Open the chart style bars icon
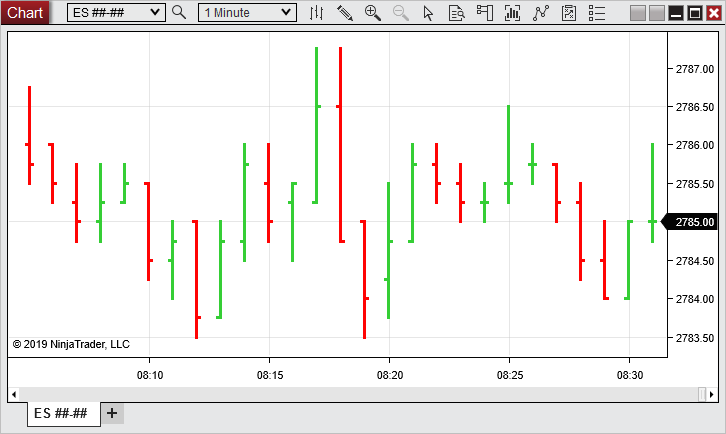Screen dimensions: 726x434 tap(316, 13)
